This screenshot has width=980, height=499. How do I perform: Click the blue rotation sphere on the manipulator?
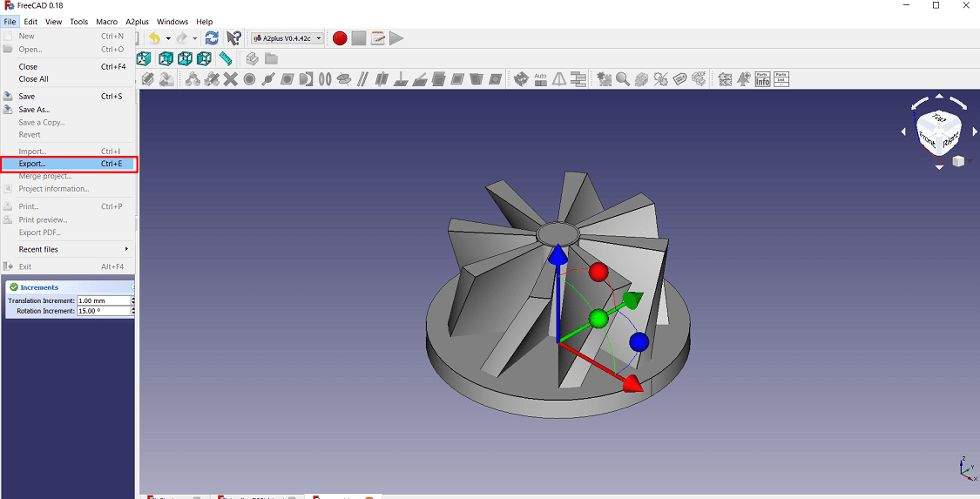tap(639, 342)
